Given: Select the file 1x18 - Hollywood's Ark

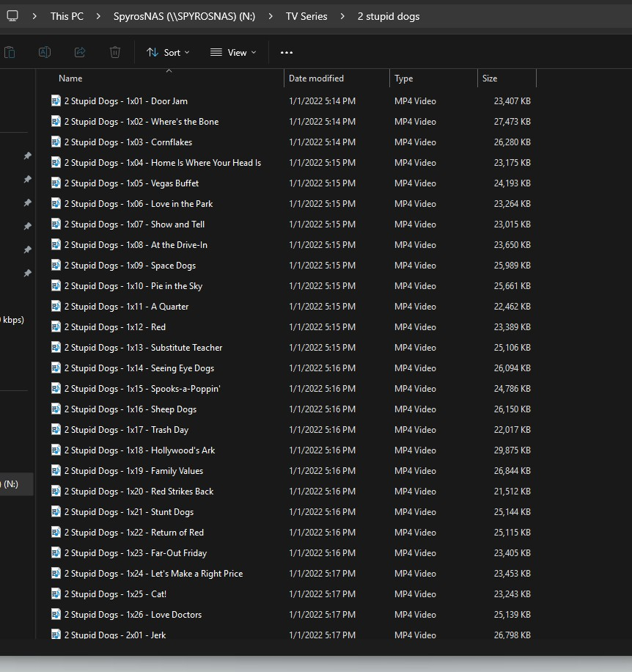Looking at the screenshot, I should coord(139,450).
